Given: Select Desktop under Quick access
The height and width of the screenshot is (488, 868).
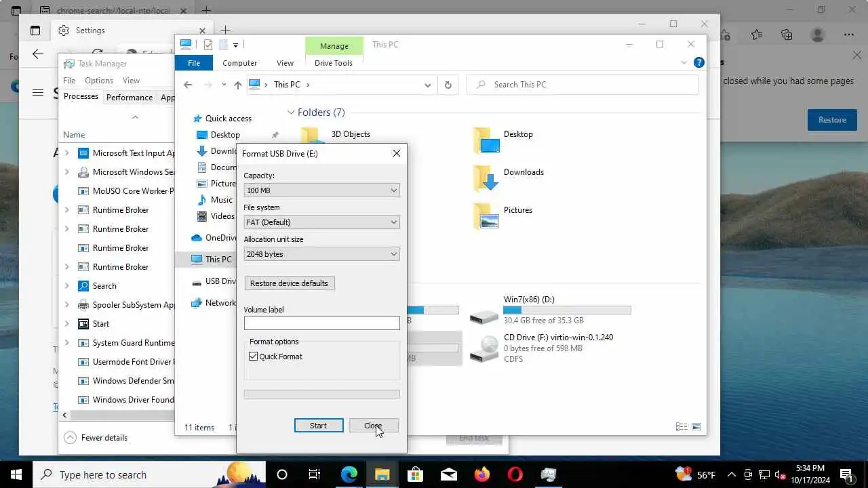Looking at the screenshot, I should [225, 135].
